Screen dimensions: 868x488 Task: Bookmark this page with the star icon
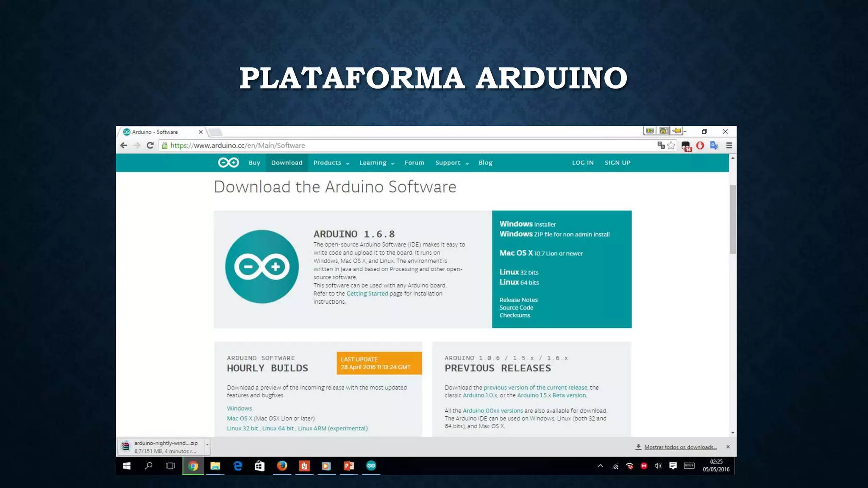coord(671,145)
